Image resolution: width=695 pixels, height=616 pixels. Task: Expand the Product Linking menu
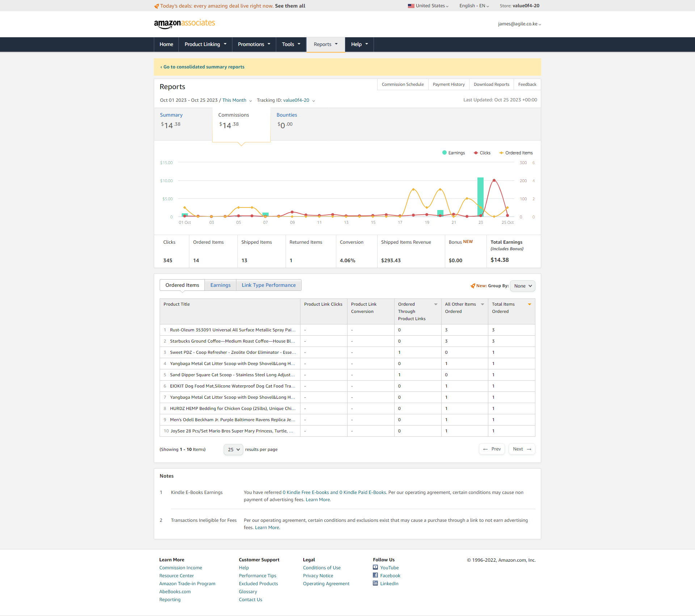tap(205, 44)
